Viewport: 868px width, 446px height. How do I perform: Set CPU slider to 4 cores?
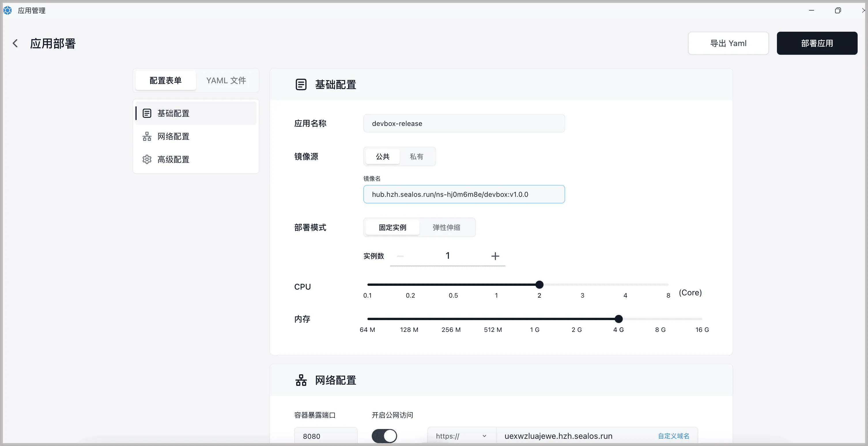[x=625, y=285]
